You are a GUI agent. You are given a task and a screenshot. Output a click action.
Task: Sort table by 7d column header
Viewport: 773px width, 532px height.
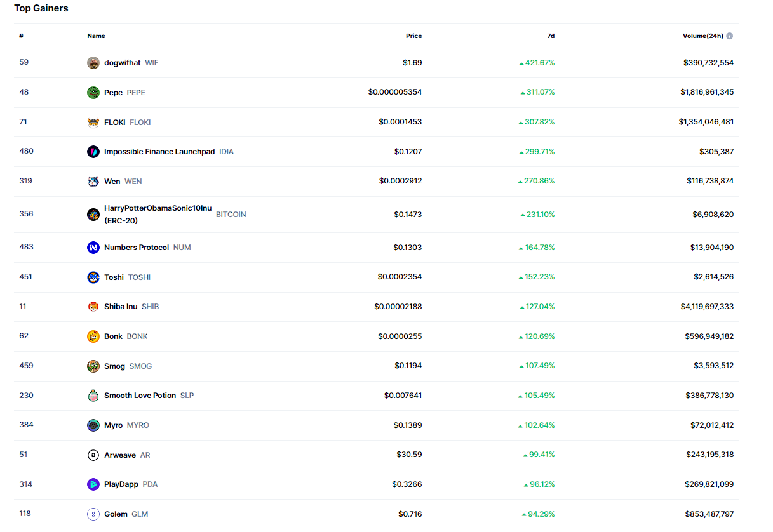click(551, 36)
